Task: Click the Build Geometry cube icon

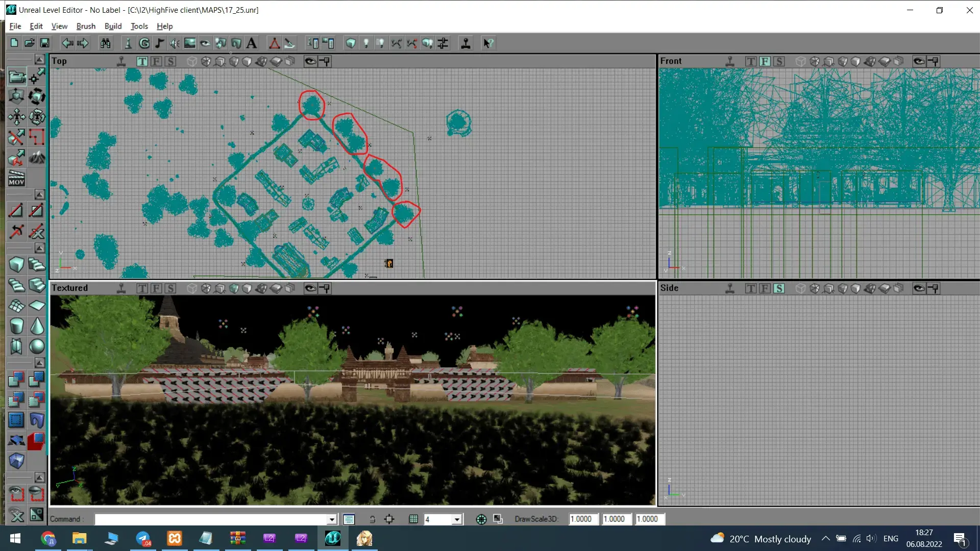Action: [x=351, y=43]
